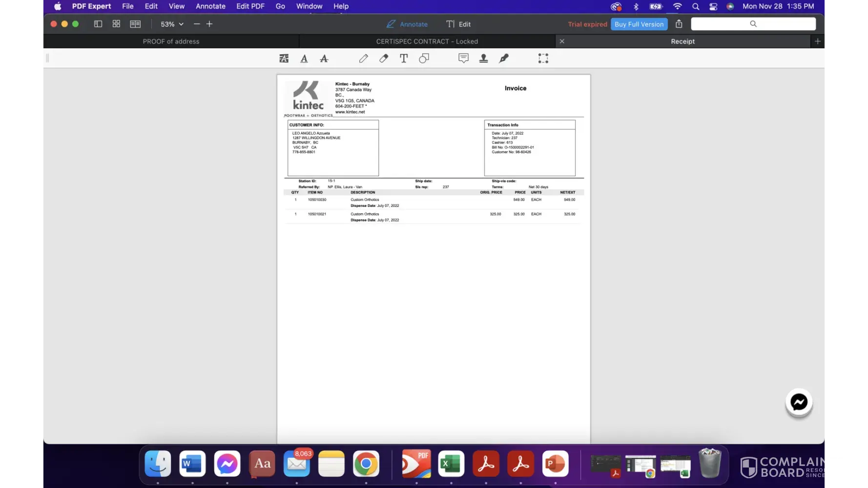Select the signature pen tool
The image size is (868, 488).
pyautogui.click(x=504, y=59)
